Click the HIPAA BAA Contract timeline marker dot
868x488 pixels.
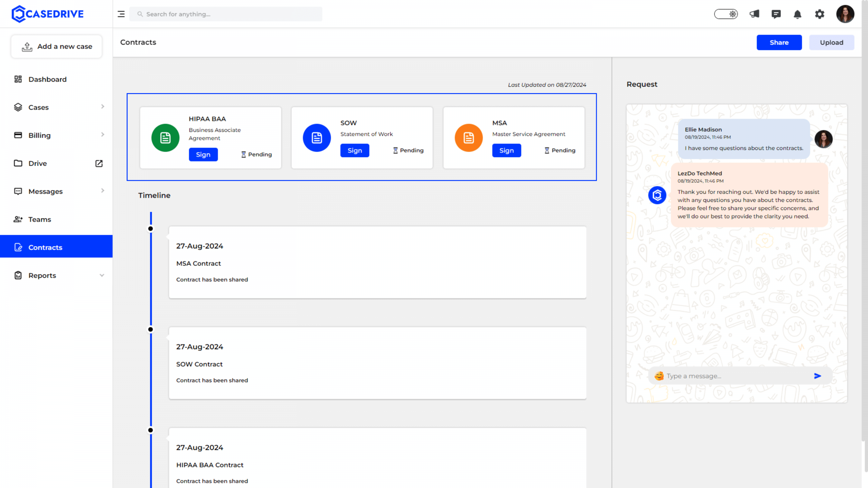(x=151, y=430)
